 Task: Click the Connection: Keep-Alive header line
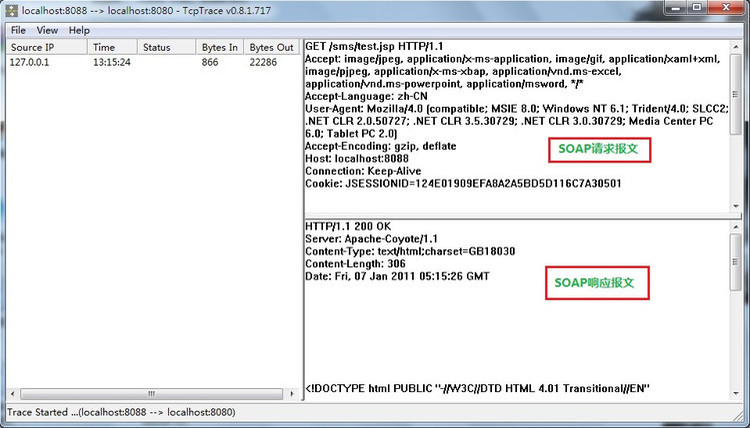[x=363, y=171]
